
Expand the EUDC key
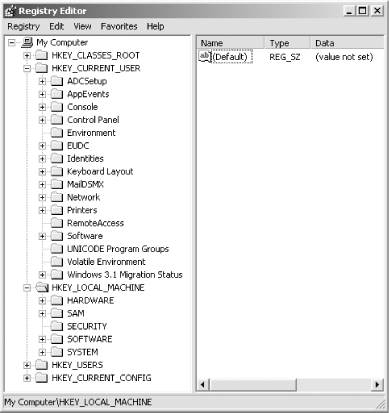[42, 146]
